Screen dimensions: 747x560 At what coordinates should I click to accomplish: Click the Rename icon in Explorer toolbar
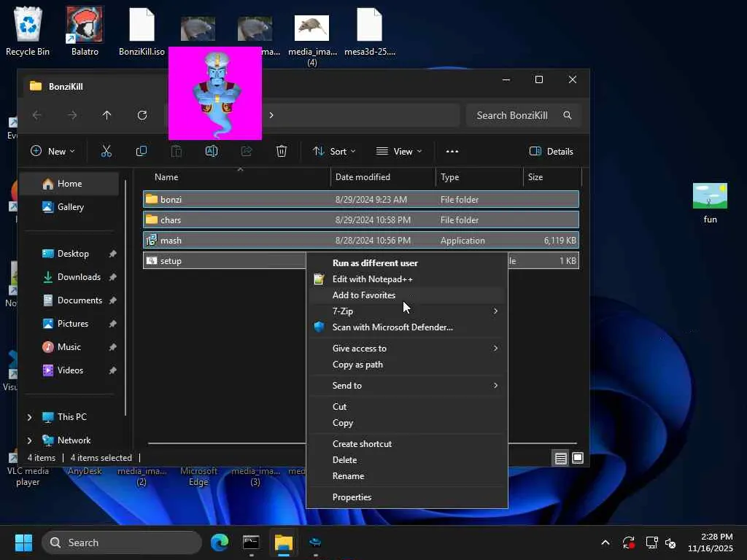point(212,151)
